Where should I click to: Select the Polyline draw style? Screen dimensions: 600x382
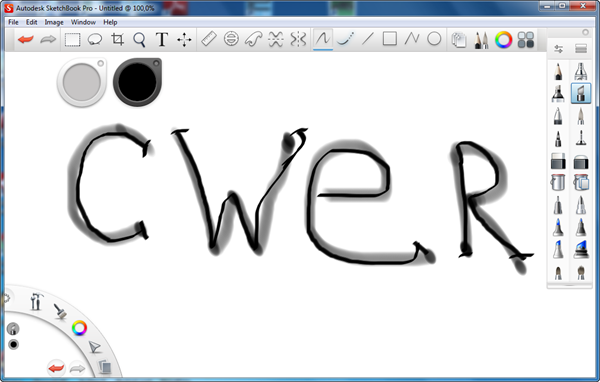coord(412,39)
